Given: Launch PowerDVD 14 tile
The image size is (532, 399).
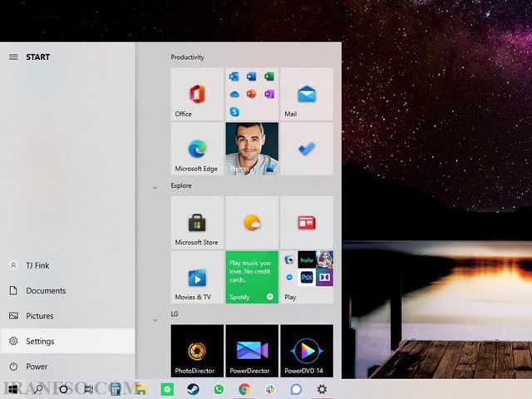Looking at the screenshot, I should pyautogui.click(x=307, y=351).
